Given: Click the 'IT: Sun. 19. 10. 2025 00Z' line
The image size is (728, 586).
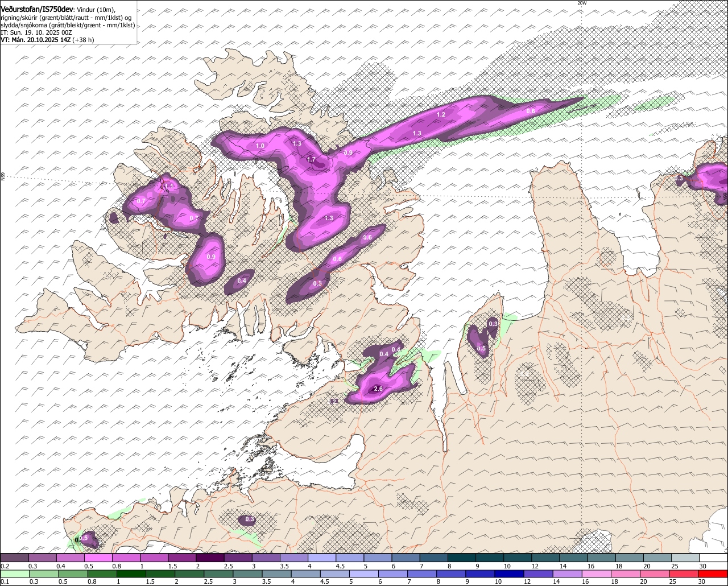Looking at the screenshot, I should (x=36, y=32).
